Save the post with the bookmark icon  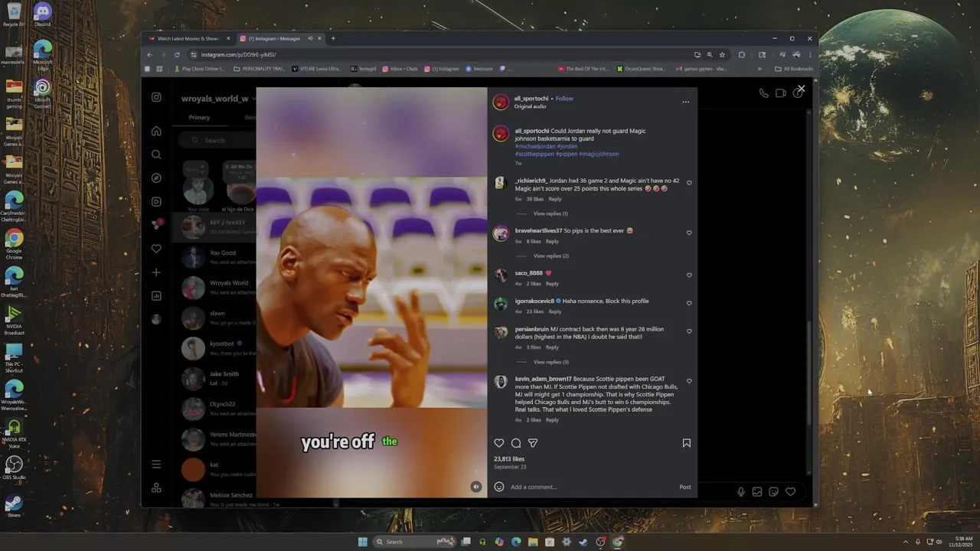[x=687, y=443]
